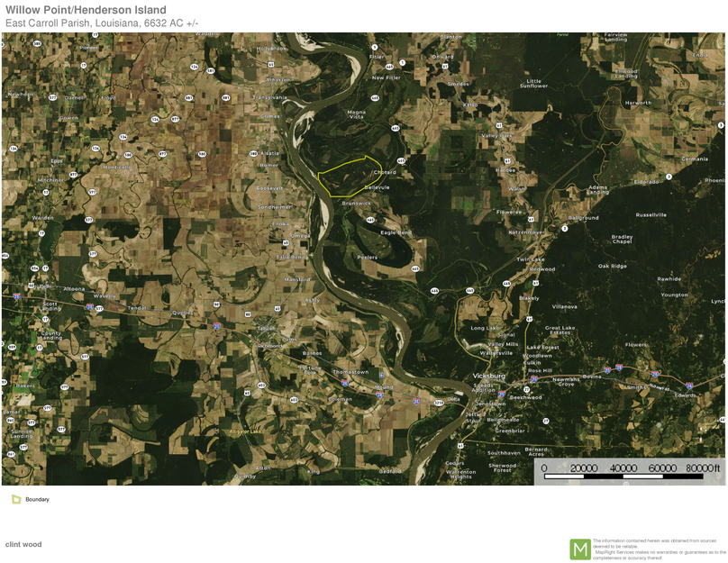Click the yellow Boundary legend icon

tap(16, 499)
